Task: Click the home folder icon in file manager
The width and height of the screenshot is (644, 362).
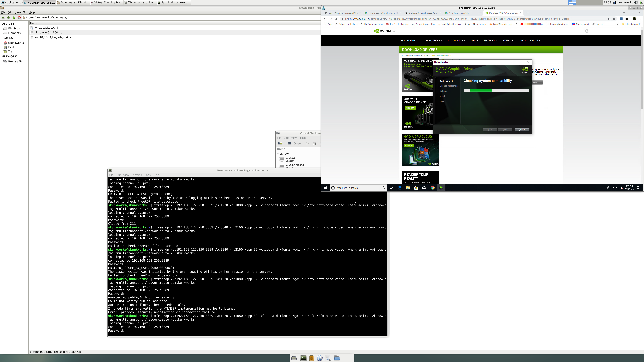Action: 19,17
